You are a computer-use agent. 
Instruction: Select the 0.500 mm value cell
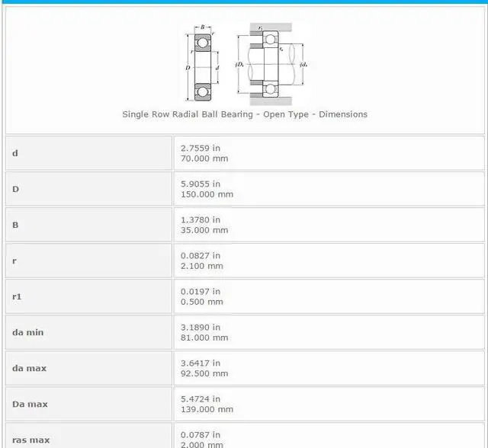329,296
